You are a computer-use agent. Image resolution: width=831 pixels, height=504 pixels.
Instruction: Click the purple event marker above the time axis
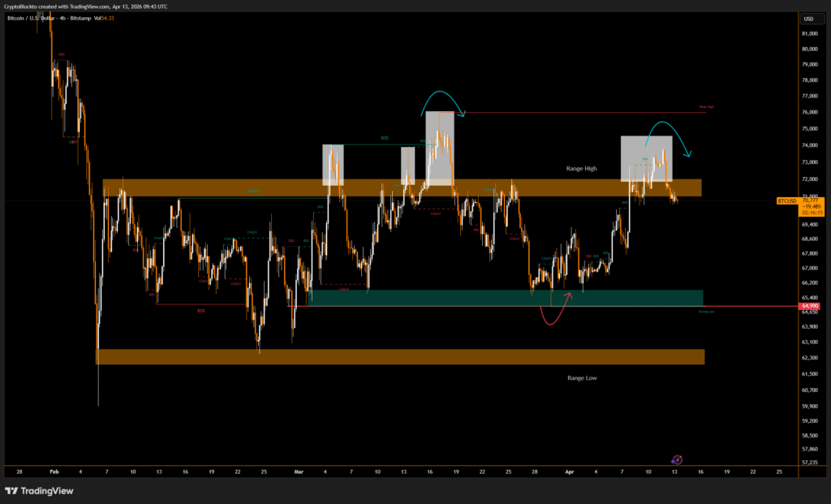coord(678,459)
